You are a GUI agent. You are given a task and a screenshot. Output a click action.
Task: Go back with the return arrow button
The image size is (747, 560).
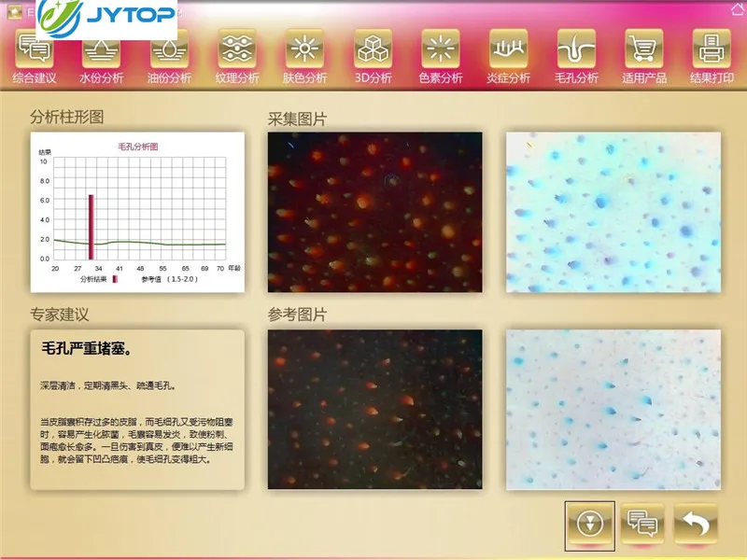pyautogui.click(x=696, y=524)
